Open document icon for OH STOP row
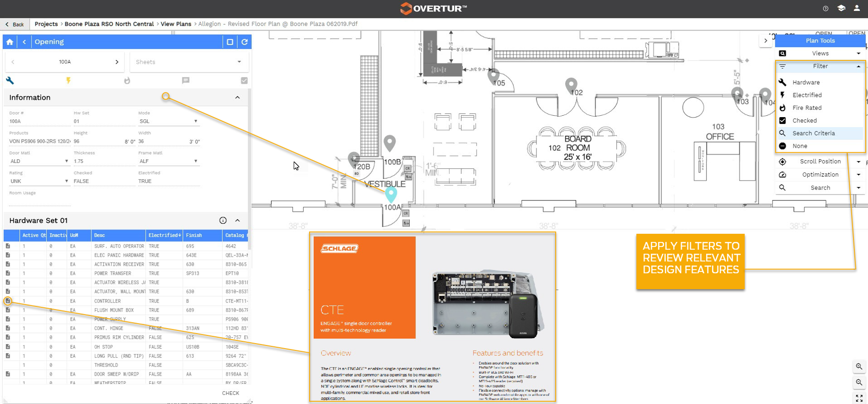 pos(8,347)
